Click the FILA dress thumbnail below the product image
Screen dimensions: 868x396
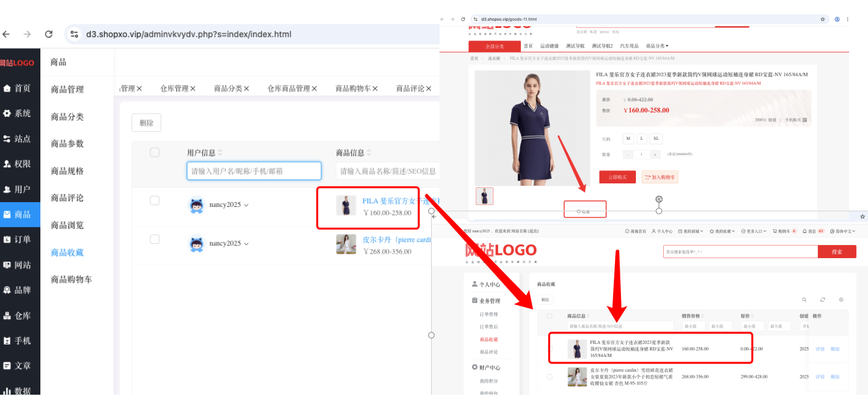(x=484, y=196)
